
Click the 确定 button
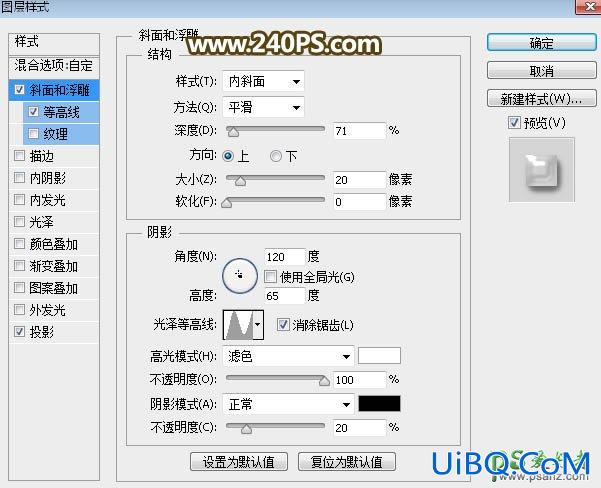(542, 43)
